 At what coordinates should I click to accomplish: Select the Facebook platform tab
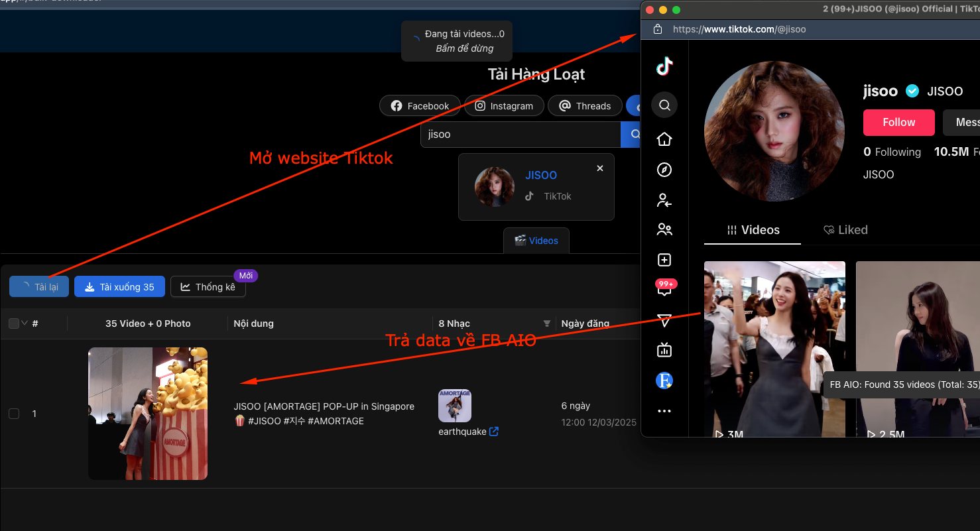420,106
